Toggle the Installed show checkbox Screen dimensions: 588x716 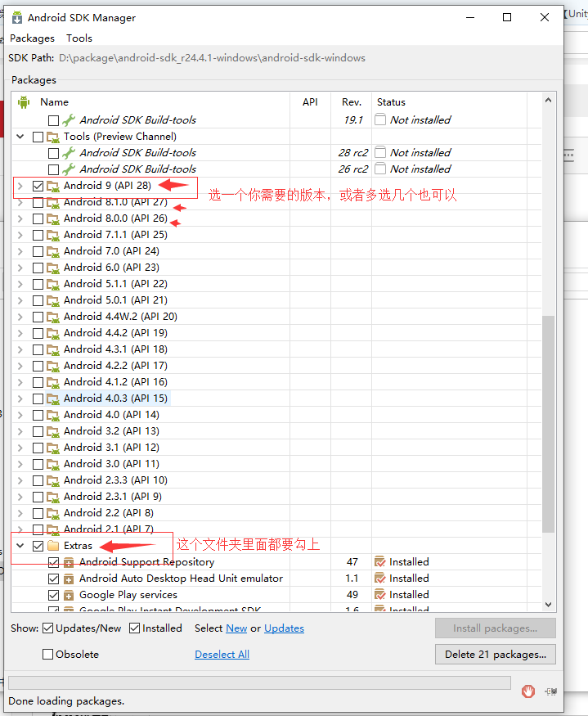(x=134, y=628)
